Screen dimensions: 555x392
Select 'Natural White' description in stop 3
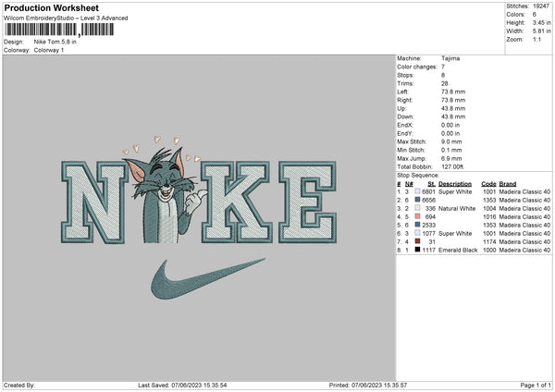457,208
